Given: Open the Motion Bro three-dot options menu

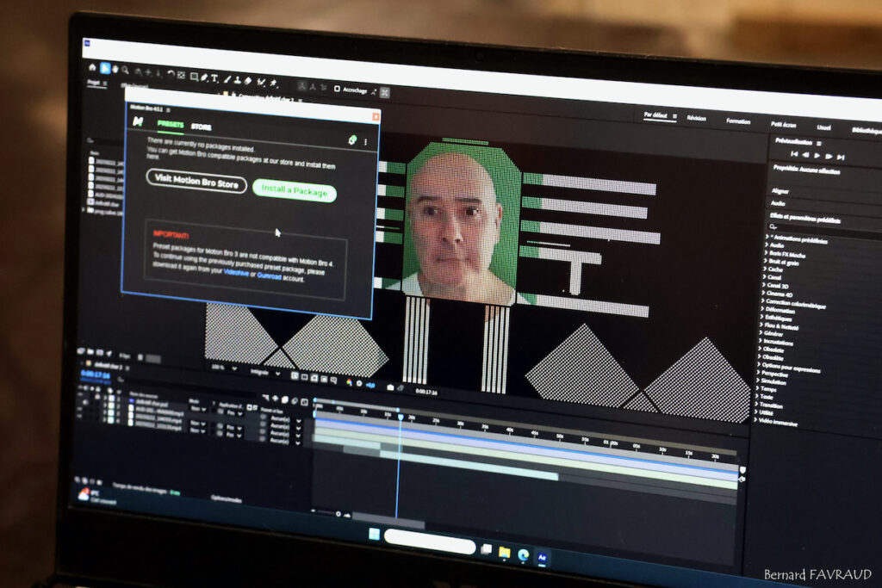Looking at the screenshot, I should 365,142.
